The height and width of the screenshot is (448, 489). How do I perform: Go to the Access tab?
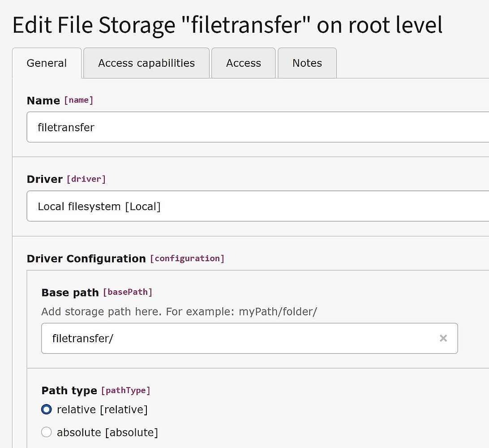point(243,63)
